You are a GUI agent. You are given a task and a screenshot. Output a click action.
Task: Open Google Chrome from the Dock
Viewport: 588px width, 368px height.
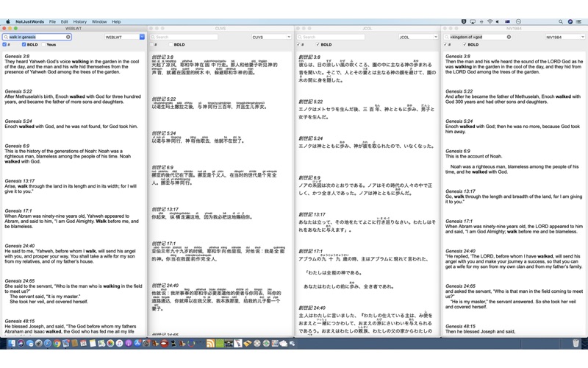pyautogui.click(x=57, y=343)
